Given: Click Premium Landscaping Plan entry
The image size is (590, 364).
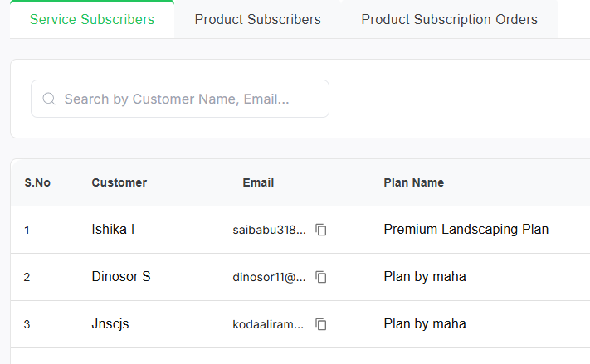Looking at the screenshot, I should tap(466, 229).
